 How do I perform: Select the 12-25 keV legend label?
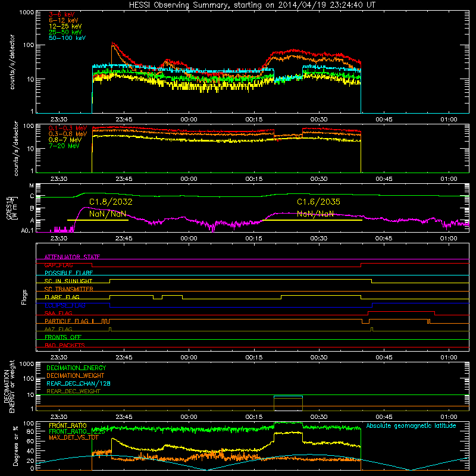tap(65, 26)
